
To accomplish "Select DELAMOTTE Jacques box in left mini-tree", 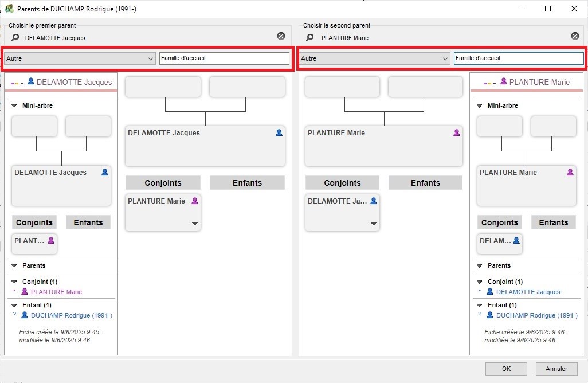I will [61, 186].
